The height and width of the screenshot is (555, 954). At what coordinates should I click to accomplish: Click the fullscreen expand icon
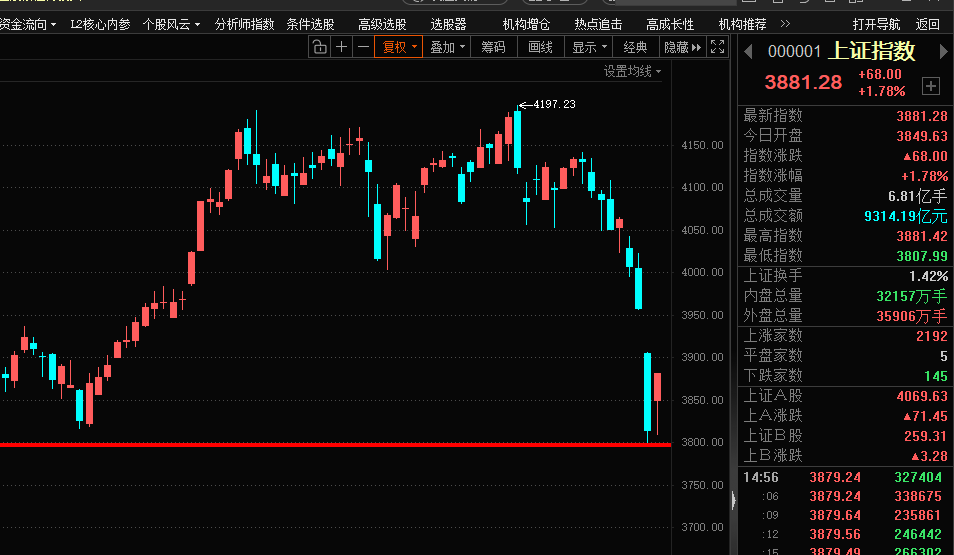[x=717, y=47]
